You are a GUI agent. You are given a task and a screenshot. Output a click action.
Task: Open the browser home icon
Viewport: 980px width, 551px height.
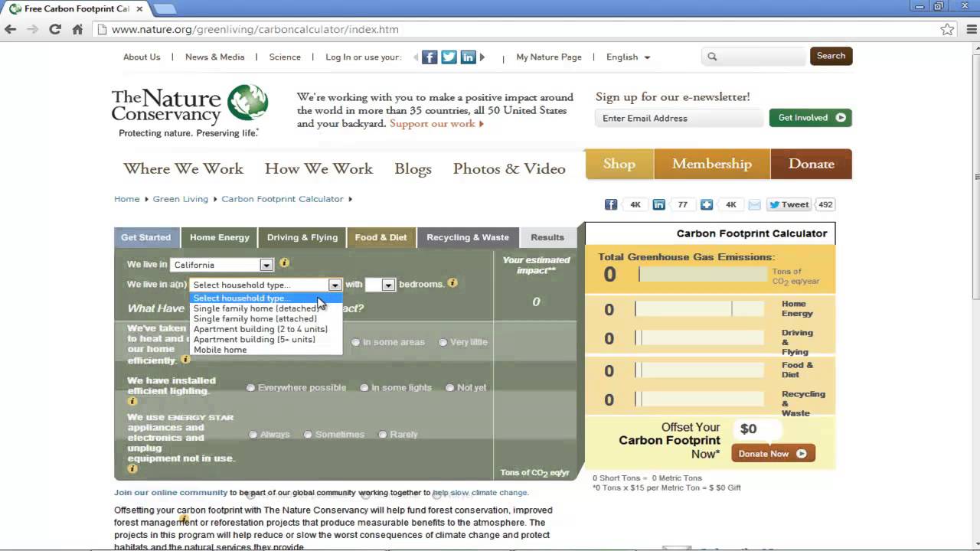(x=77, y=29)
